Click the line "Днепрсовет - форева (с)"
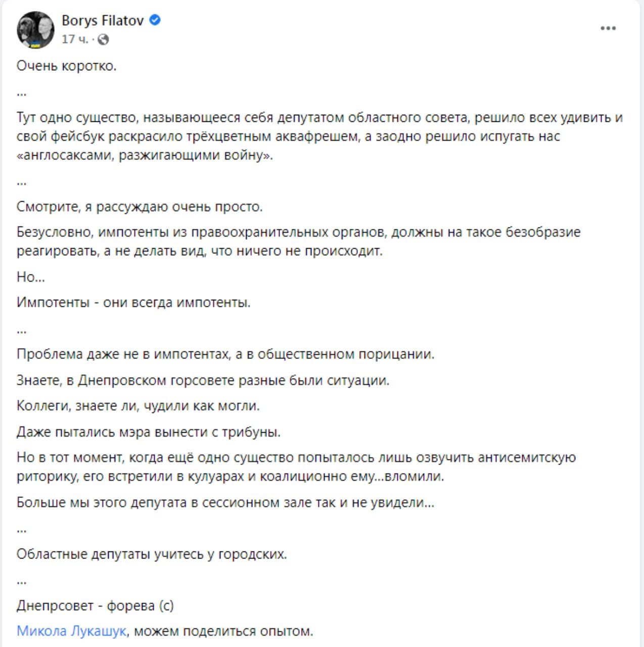The width and height of the screenshot is (644, 647). [x=95, y=606]
